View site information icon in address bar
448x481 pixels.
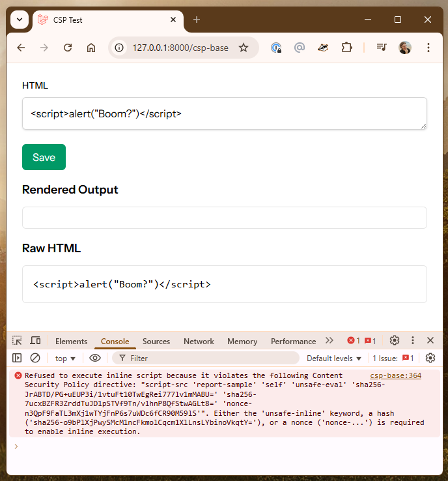[119, 48]
